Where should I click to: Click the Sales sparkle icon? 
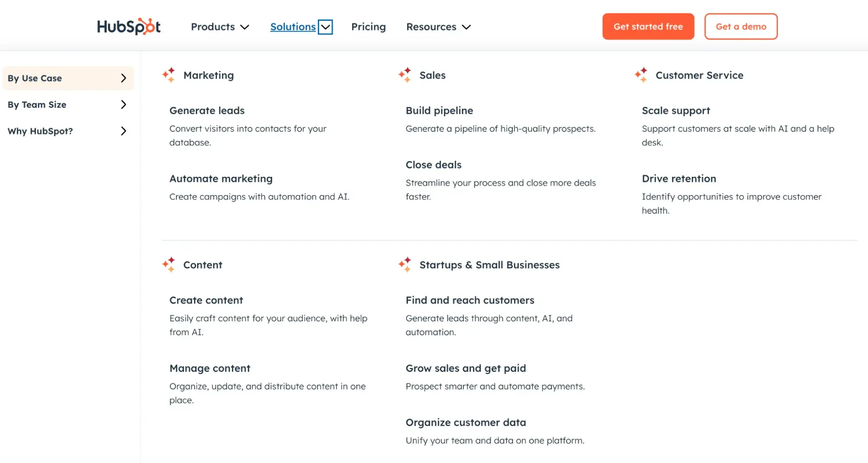tap(405, 75)
